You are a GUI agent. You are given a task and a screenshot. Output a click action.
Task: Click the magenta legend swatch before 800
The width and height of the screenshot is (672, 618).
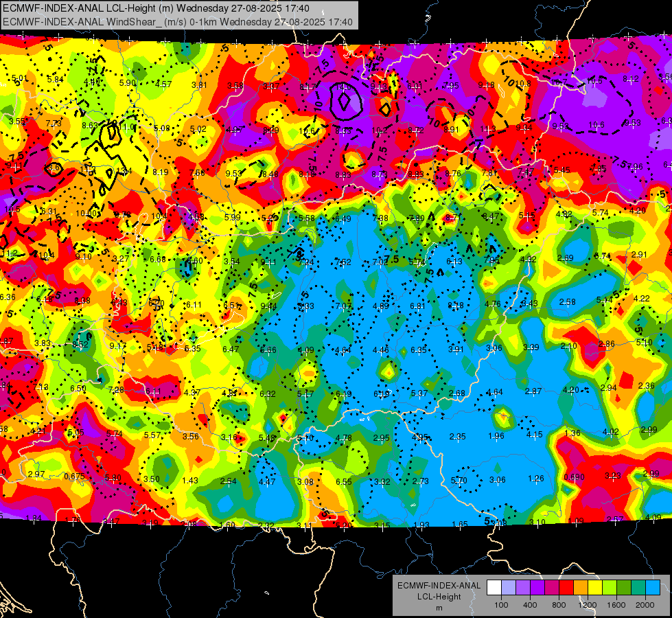552,588
